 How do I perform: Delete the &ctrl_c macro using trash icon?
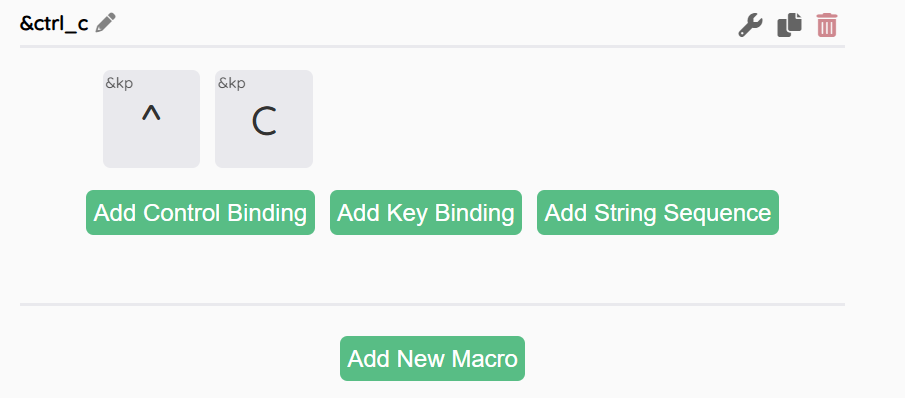(x=827, y=25)
